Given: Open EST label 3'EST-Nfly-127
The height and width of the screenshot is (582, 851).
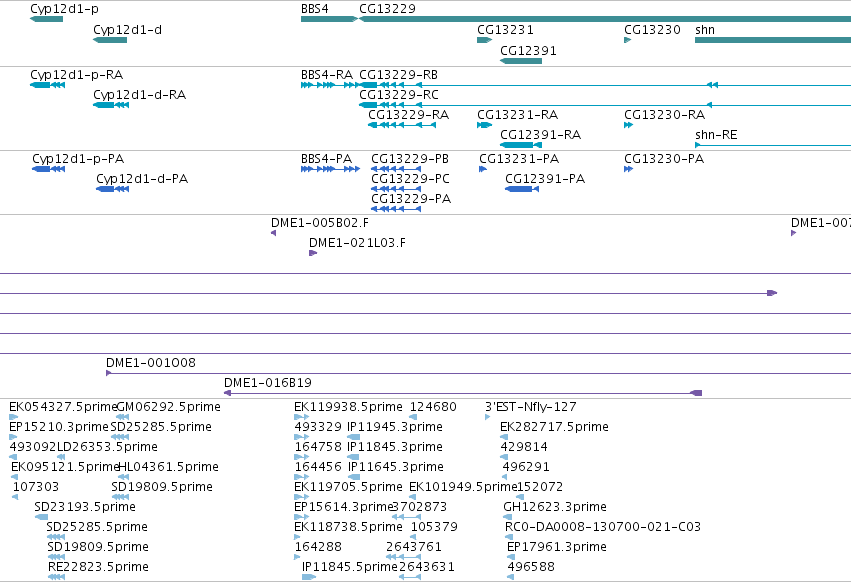Looking at the screenshot, I should 531,407.
